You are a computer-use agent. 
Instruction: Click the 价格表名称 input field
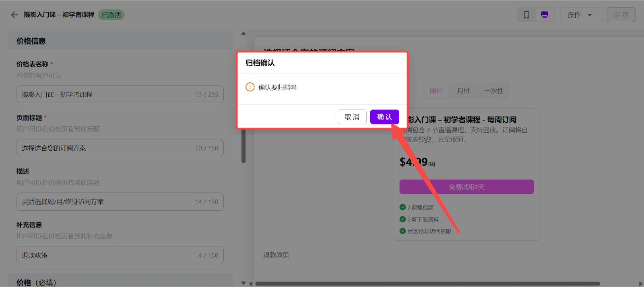[105, 94]
